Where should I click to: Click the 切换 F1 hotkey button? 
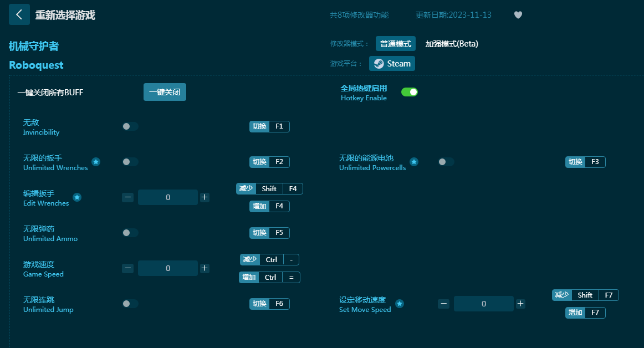269,126
